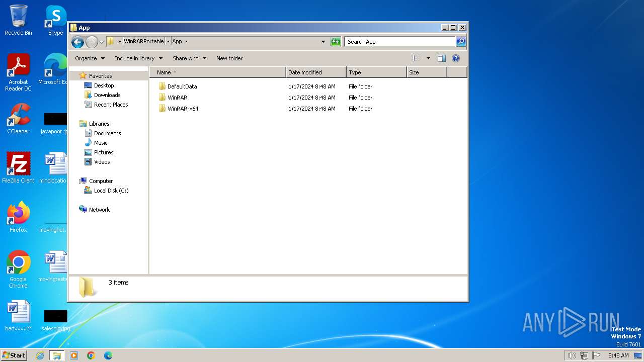Image resolution: width=644 pixels, height=362 pixels.
Task: Open the view options dropdown arrow
Action: tap(428, 58)
